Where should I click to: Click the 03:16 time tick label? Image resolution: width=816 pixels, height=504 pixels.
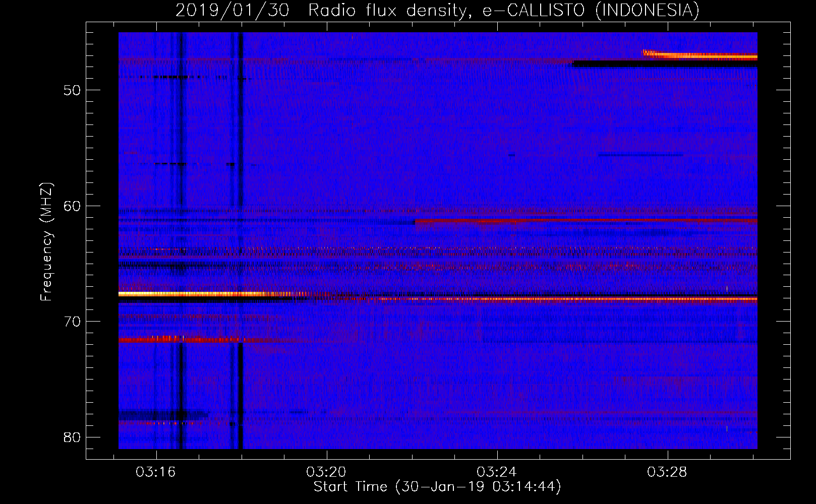click(156, 472)
